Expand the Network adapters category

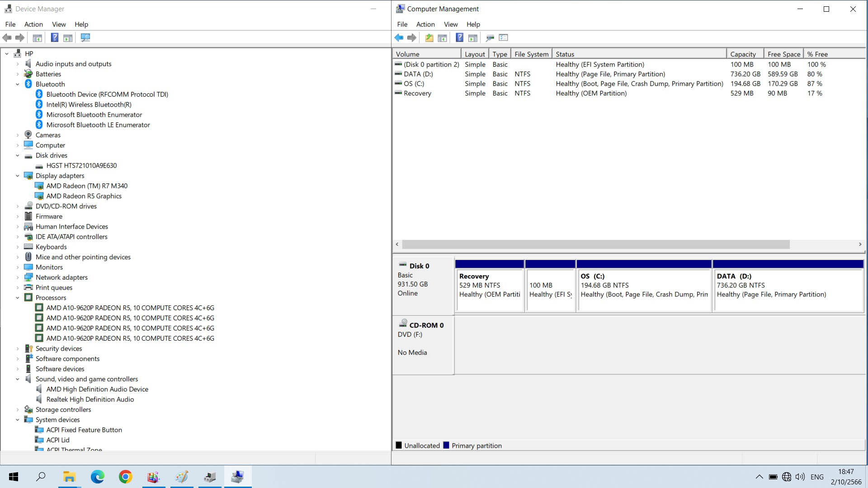(x=18, y=277)
